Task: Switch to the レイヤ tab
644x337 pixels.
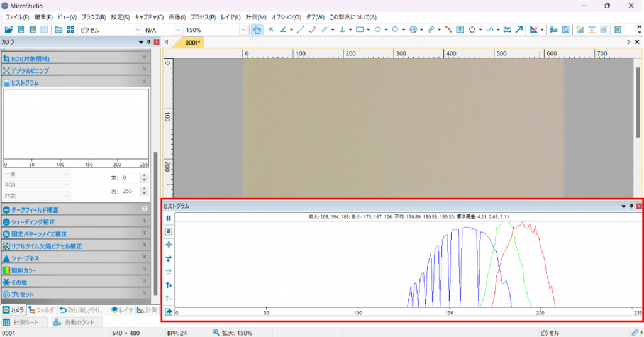Action: point(123,311)
